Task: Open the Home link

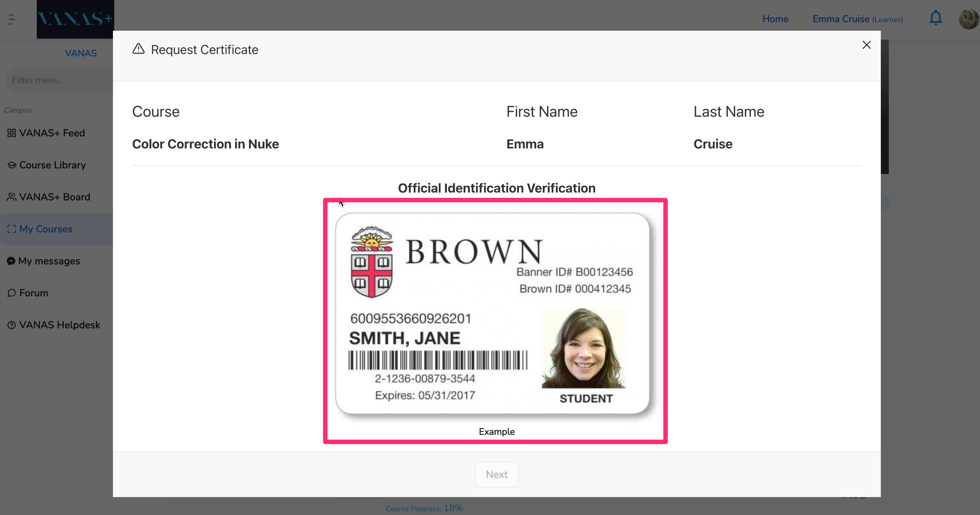Action: (x=775, y=19)
